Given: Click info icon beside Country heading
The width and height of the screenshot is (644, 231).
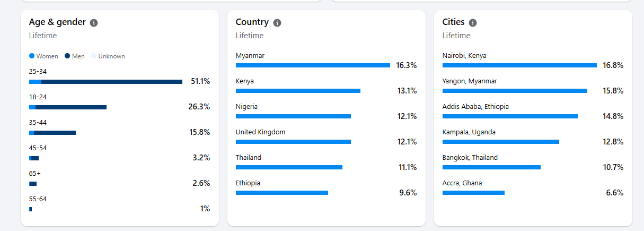Looking at the screenshot, I should (277, 23).
